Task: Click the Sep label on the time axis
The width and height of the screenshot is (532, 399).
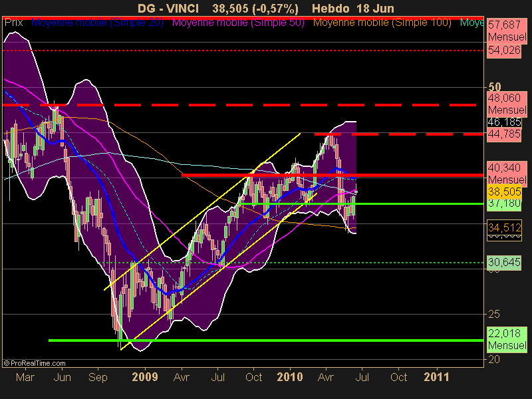Action: pos(98,377)
